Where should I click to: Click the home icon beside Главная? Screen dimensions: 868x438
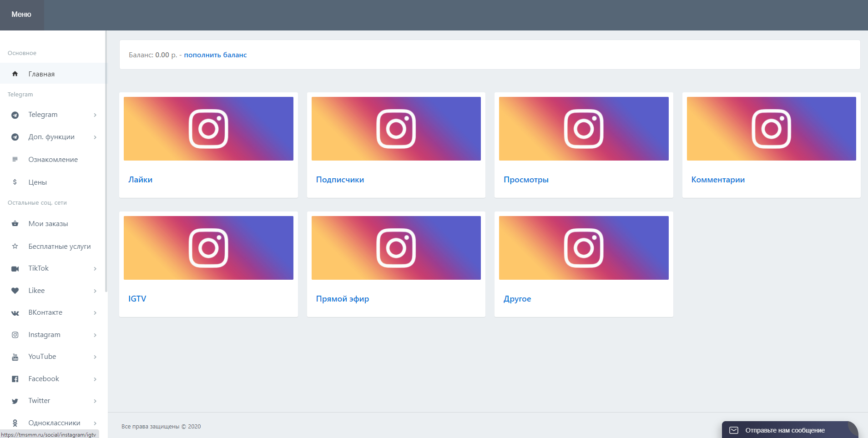tap(15, 74)
